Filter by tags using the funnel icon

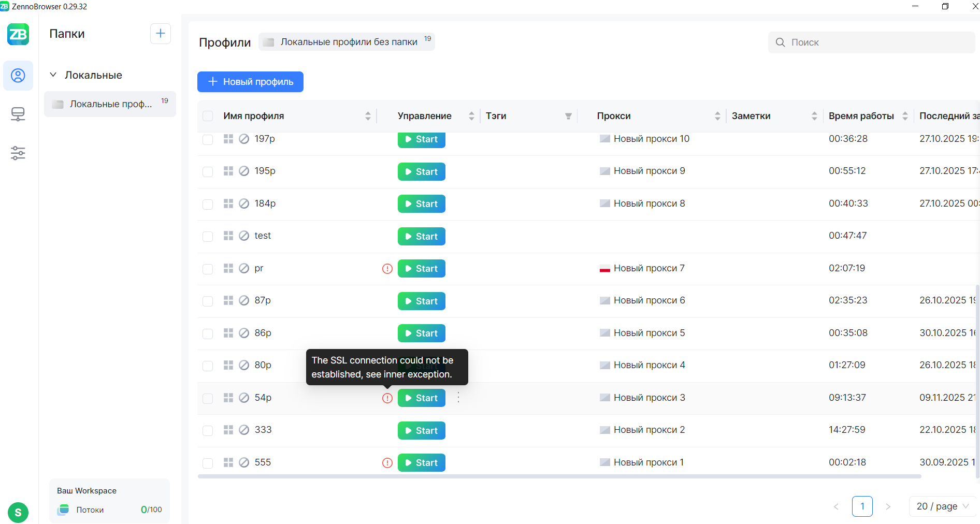568,116
